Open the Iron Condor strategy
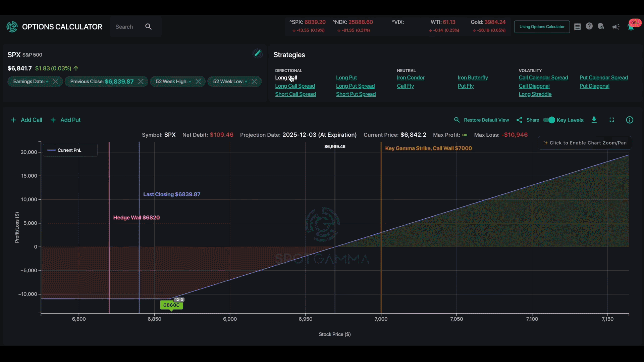Screen dimensions: 644x362 pos(411,78)
